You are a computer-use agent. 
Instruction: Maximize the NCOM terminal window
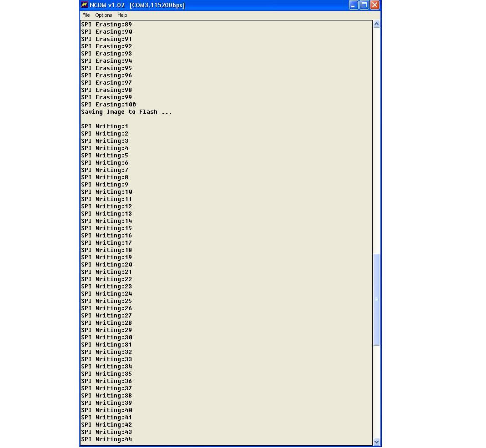click(x=364, y=5)
